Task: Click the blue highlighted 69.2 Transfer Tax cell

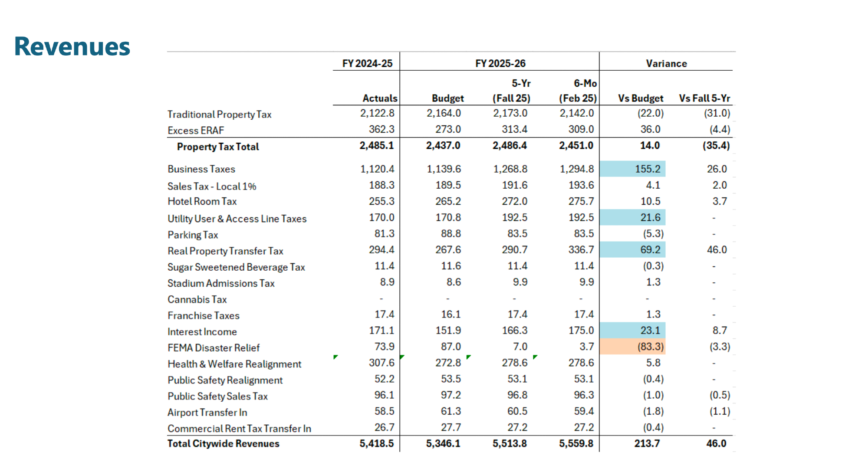Action: (633, 250)
